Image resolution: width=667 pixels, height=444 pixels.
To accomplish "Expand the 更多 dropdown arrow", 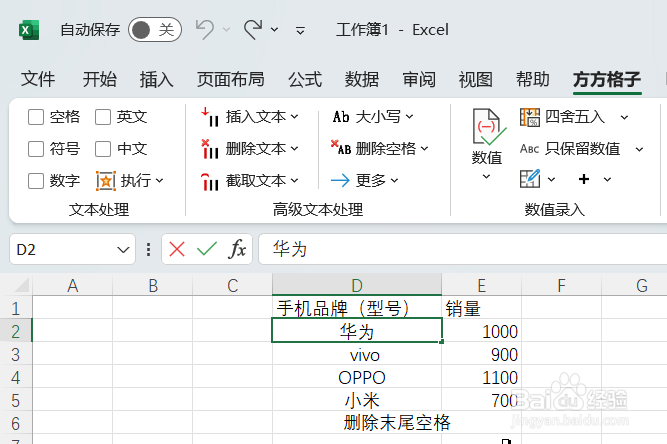I will [394, 180].
